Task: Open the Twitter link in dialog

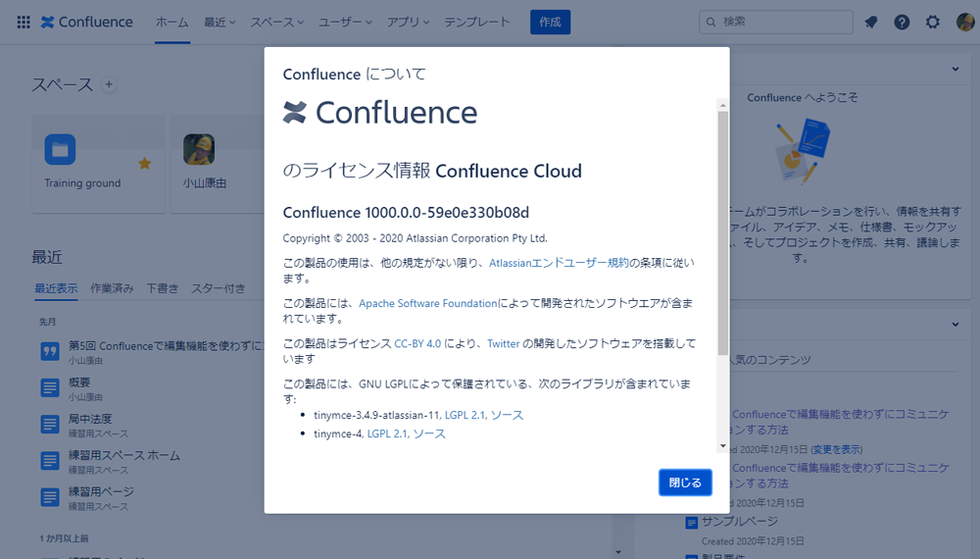Action: point(503,343)
